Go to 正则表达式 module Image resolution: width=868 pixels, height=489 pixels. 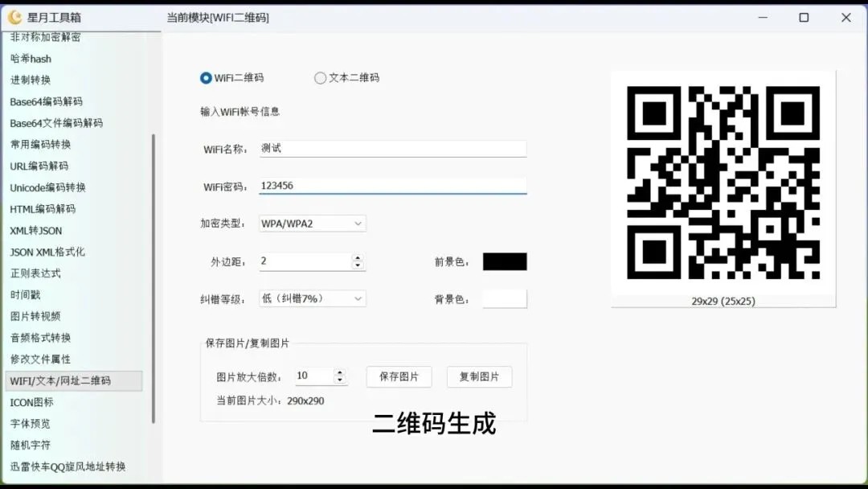(35, 273)
